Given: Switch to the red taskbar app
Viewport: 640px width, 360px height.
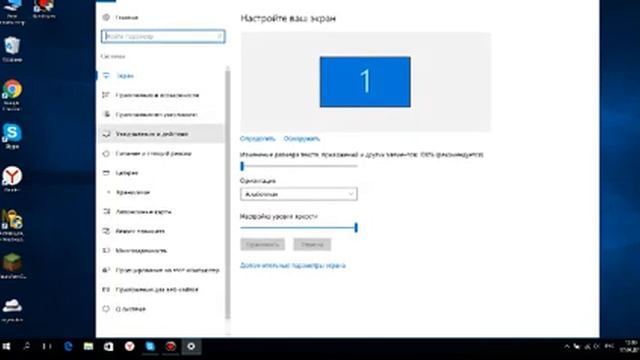Looking at the screenshot, I should [171, 347].
